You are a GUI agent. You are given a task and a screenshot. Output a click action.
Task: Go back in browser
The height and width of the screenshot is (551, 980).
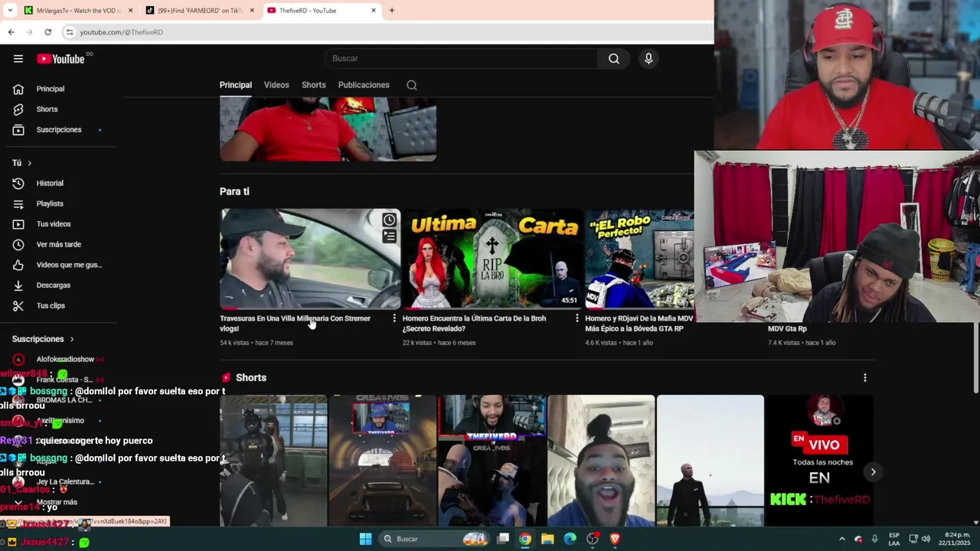(x=11, y=32)
